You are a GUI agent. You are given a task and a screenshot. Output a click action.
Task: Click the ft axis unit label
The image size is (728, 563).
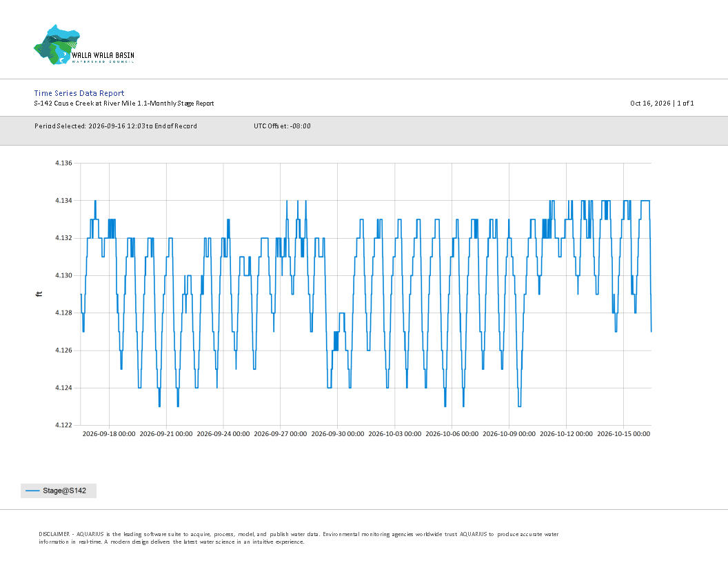click(39, 294)
